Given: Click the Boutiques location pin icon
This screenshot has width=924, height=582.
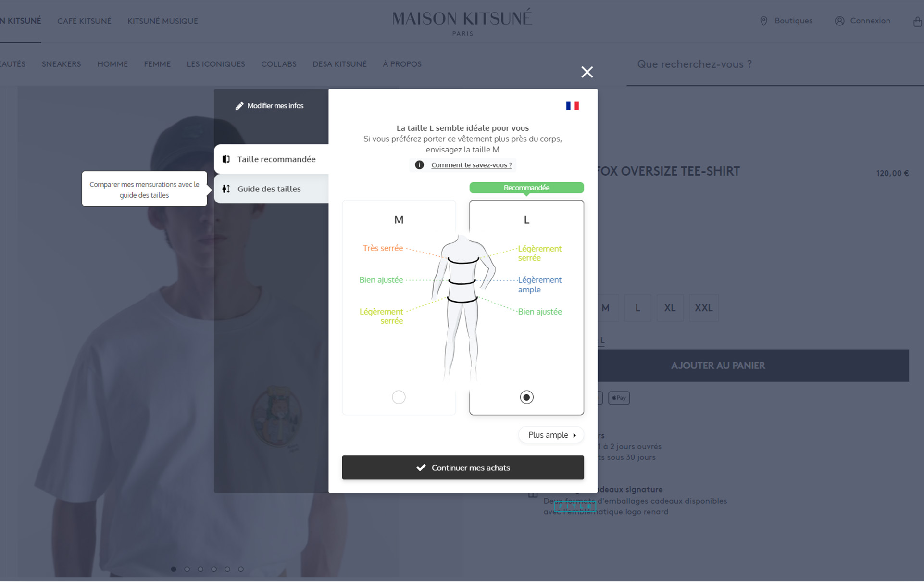Looking at the screenshot, I should 763,21.
